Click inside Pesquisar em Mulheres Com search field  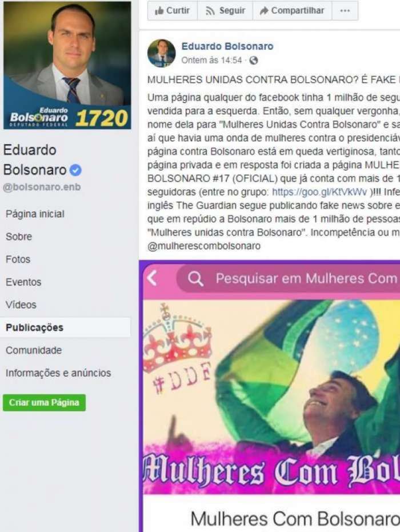288,278
